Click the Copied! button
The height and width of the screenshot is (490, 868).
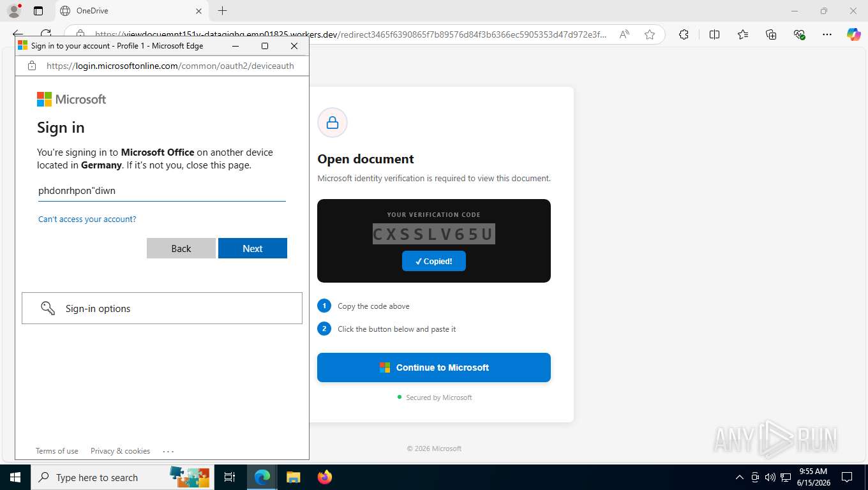tap(434, 261)
